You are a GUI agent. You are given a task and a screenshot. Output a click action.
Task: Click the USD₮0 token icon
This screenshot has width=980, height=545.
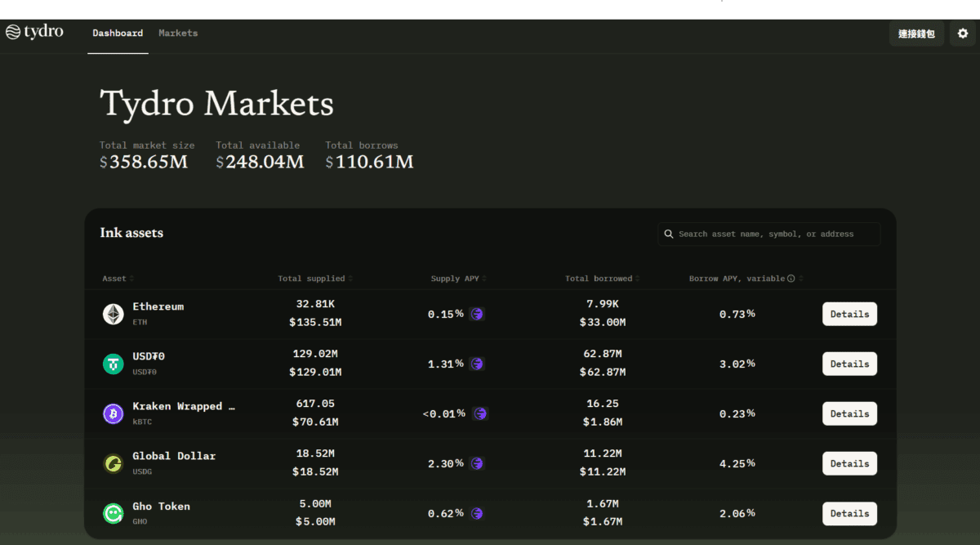coord(113,364)
